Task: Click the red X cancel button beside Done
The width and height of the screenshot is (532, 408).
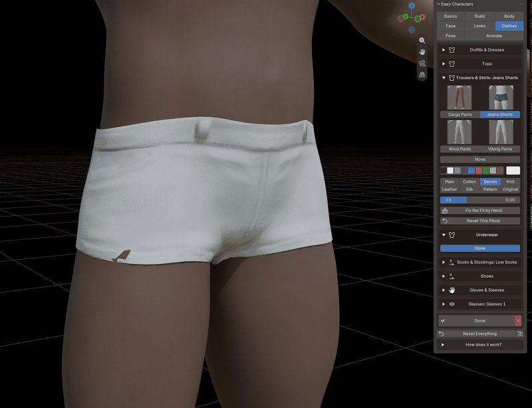Action: pos(518,320)
